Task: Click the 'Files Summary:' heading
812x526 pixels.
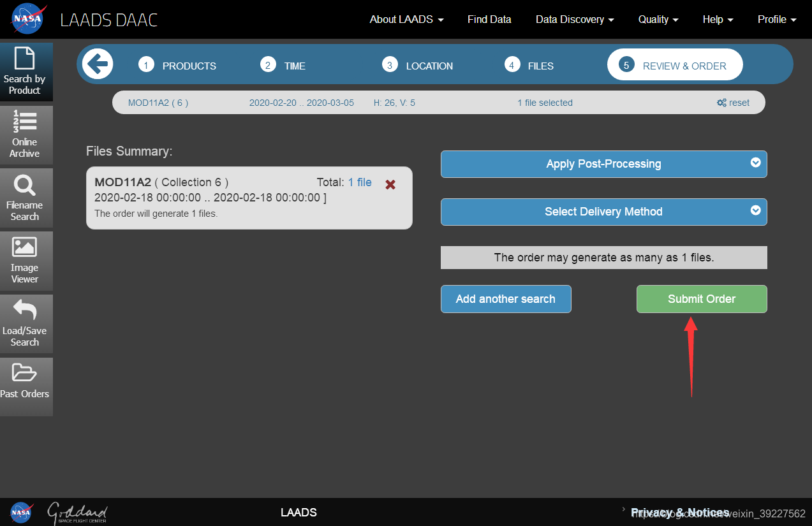Action: click(129, 151)
